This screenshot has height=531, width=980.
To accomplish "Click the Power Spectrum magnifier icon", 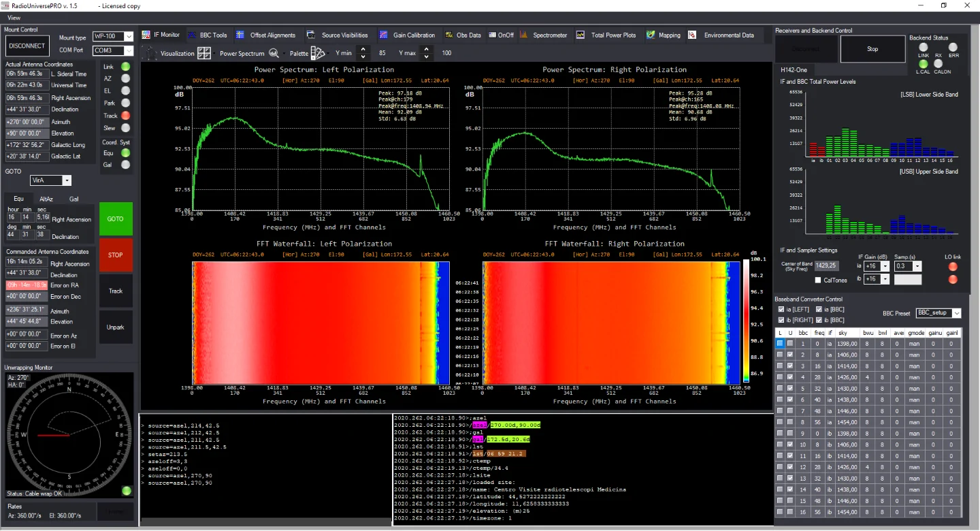I will (274, 53).
